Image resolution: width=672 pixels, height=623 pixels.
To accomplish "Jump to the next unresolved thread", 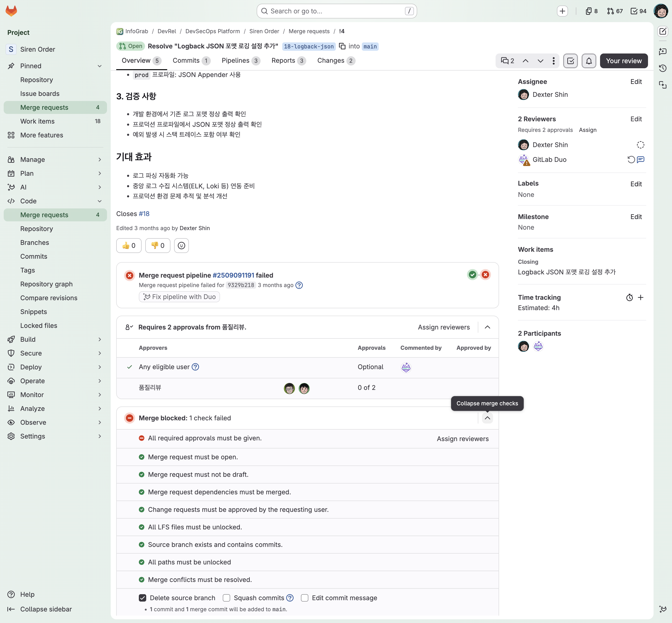I will pos(540,61).
